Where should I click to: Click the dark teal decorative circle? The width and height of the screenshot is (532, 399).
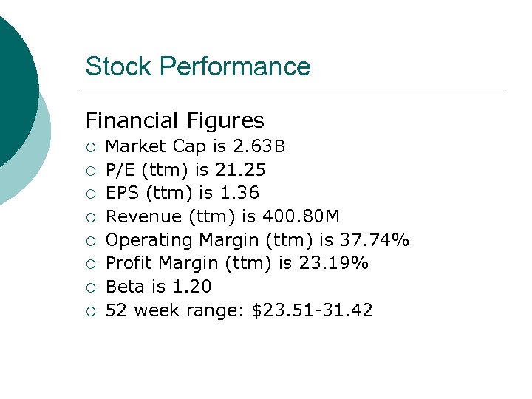[15, 81]
